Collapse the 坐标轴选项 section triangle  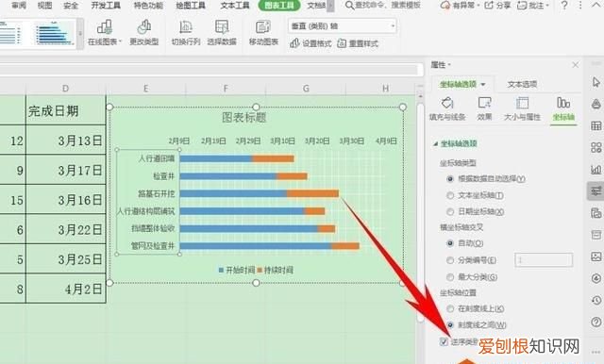pyautogui.click(x=435, y=144)
